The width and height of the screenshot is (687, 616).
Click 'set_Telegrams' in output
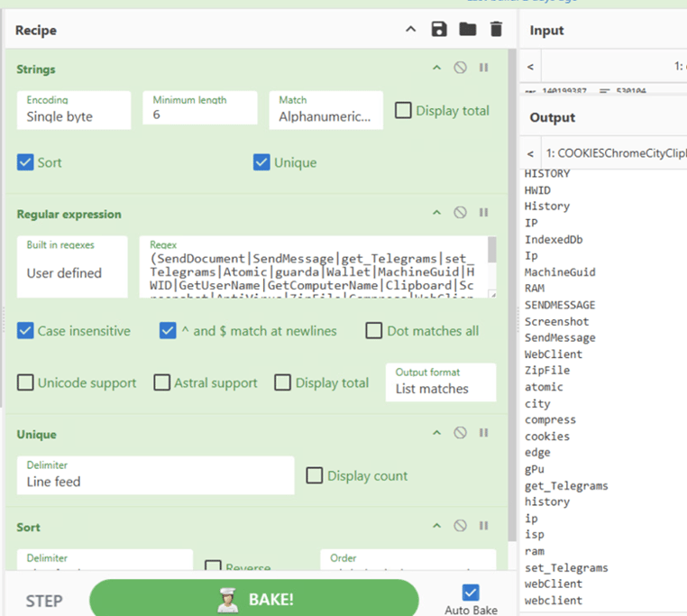click(x=566, y=568)
